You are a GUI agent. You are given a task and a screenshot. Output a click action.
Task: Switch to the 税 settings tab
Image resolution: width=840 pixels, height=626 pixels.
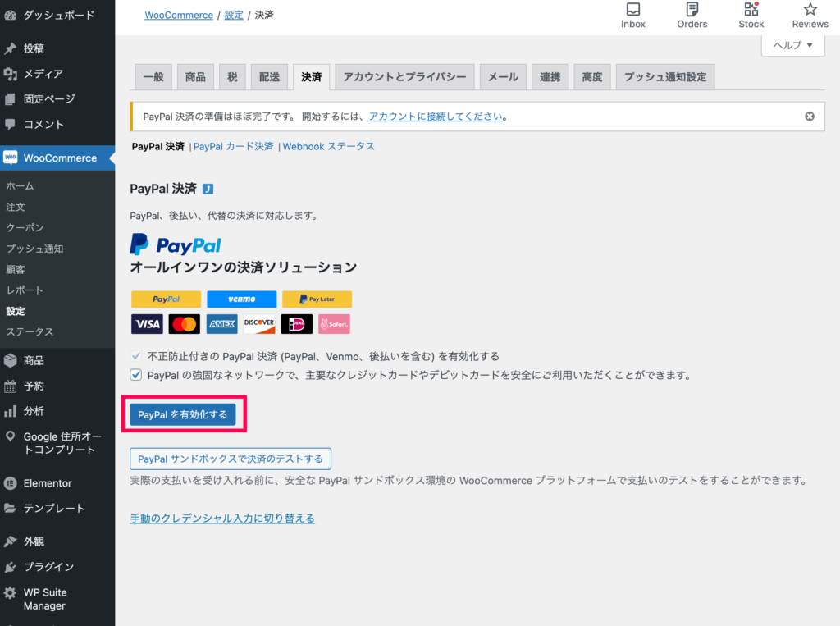pyautogui.click(x=232, y=77)
